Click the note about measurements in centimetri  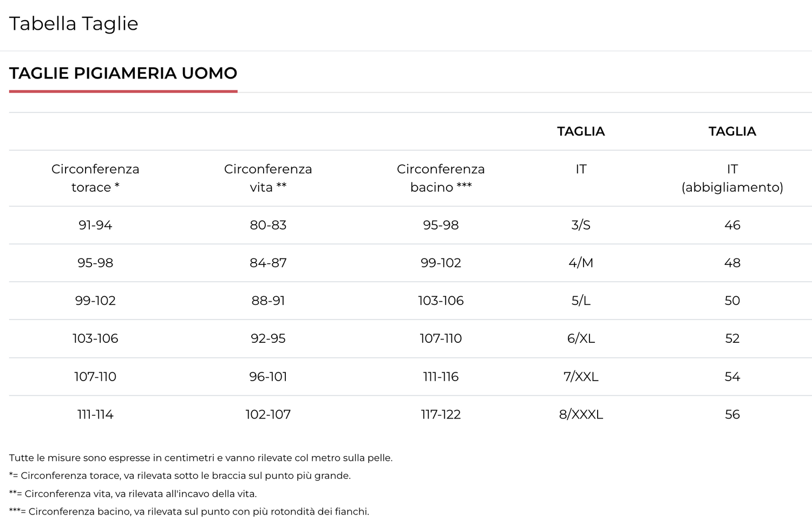pos(201,458)
